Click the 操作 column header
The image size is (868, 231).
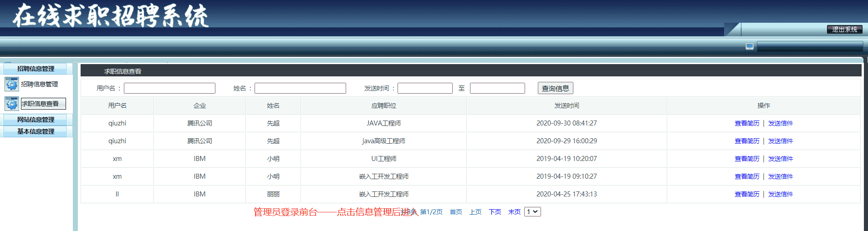[x=764, y=105]
